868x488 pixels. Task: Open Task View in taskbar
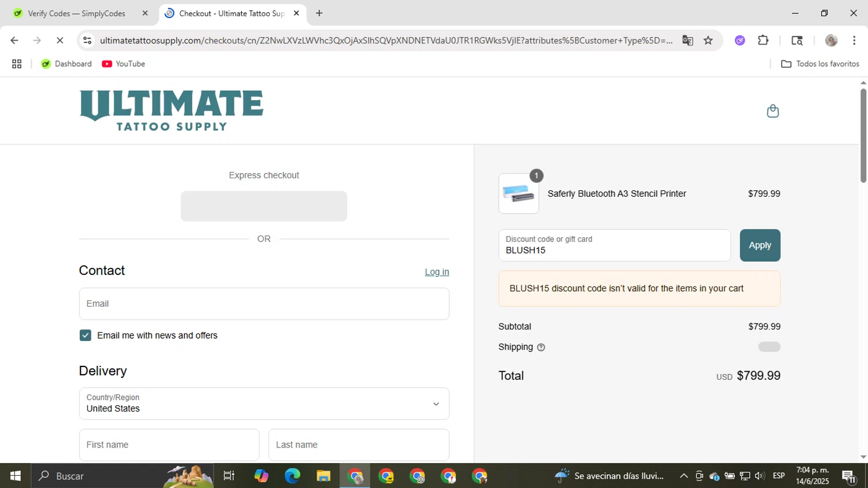click(229, 476)
